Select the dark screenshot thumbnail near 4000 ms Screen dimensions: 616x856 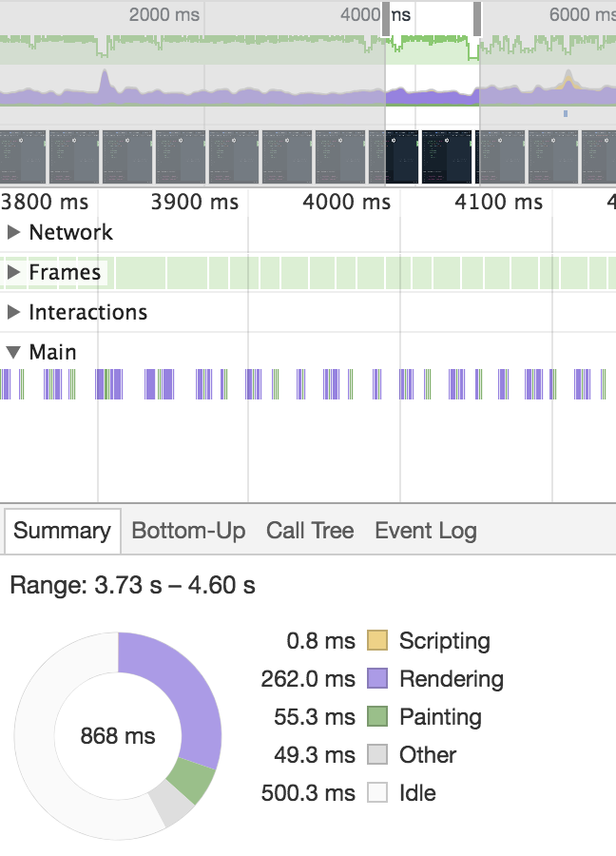pyautogui.click(x=399, y=154)
